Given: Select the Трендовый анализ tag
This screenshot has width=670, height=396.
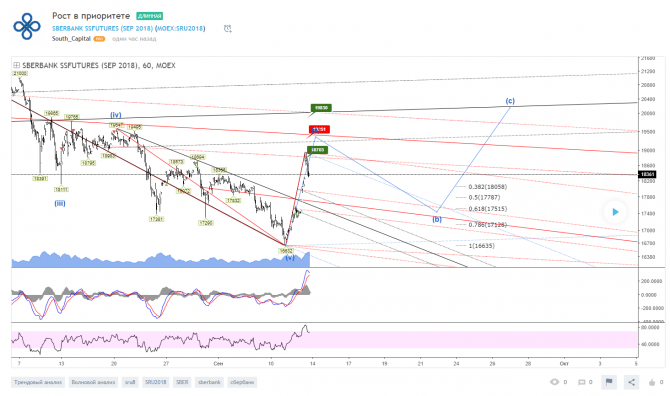Looking at the screenshot, I should coord(38,382).
